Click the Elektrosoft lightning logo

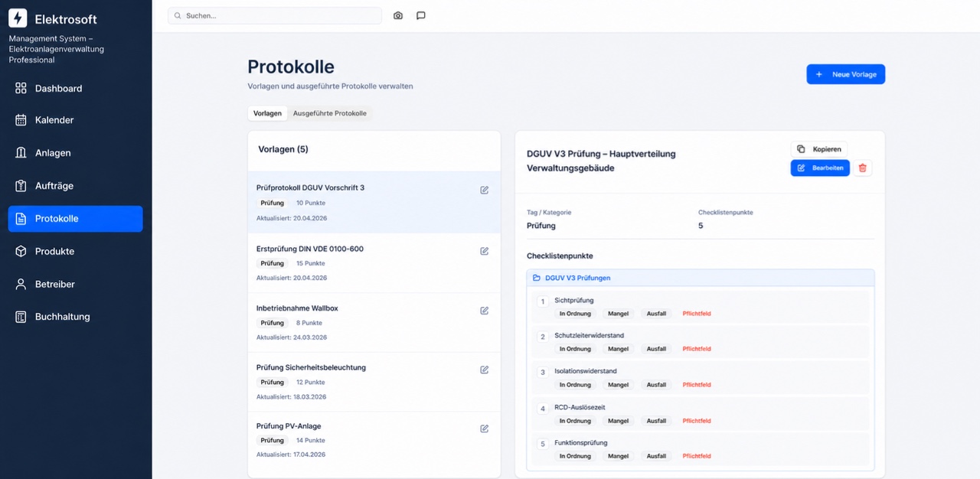(18, 18)
